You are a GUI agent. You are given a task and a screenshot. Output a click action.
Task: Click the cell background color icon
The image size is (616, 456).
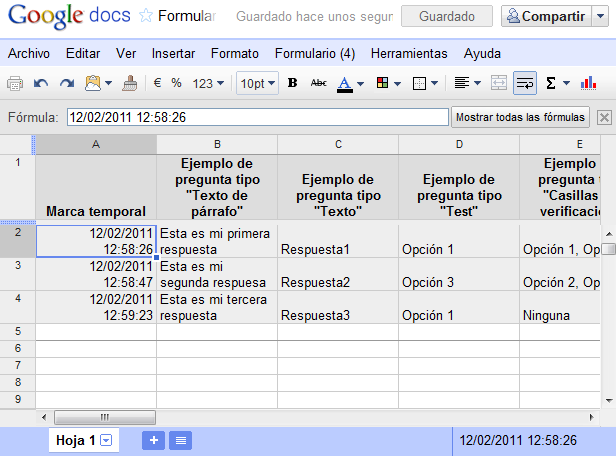click(382, 83)
